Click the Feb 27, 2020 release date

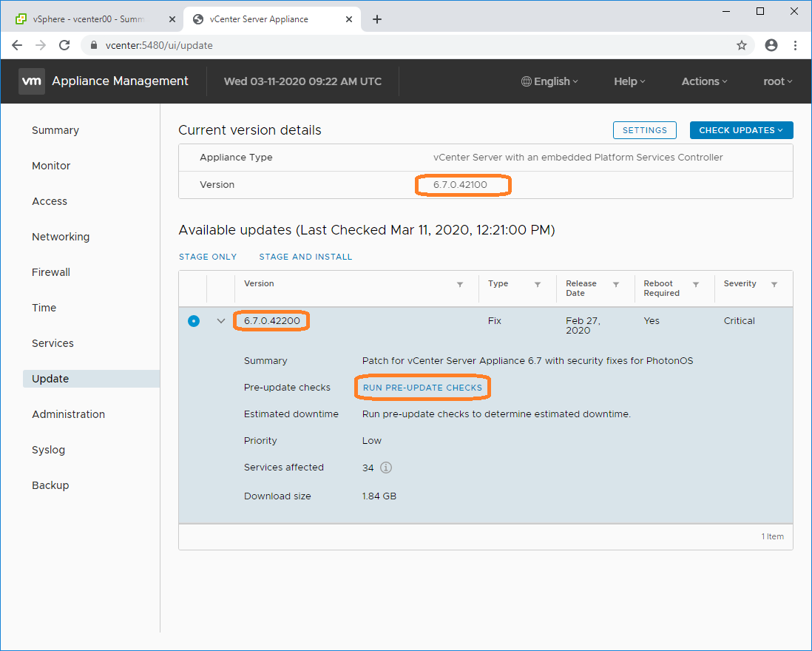click(x=583, y=325)
